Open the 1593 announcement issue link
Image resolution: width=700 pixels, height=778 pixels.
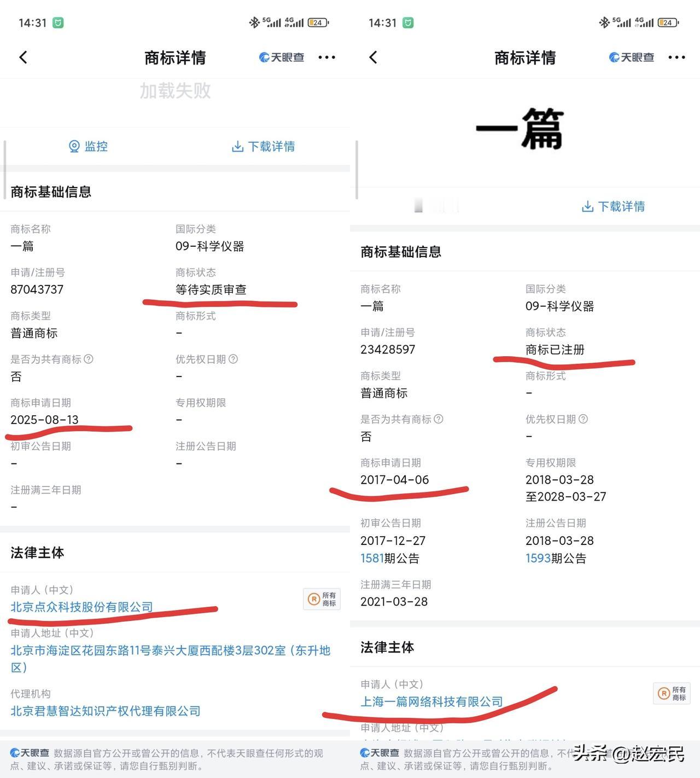tap(538, 558)
